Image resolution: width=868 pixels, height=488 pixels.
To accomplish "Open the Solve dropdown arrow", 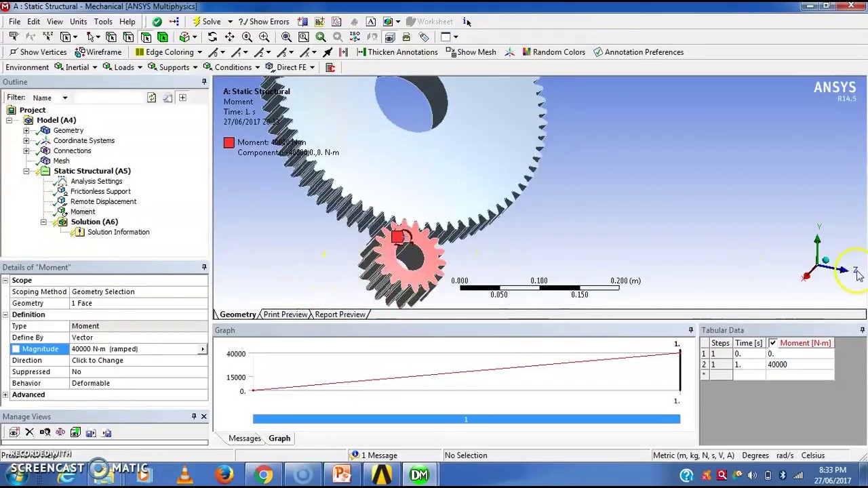I will tap(230, 22).
